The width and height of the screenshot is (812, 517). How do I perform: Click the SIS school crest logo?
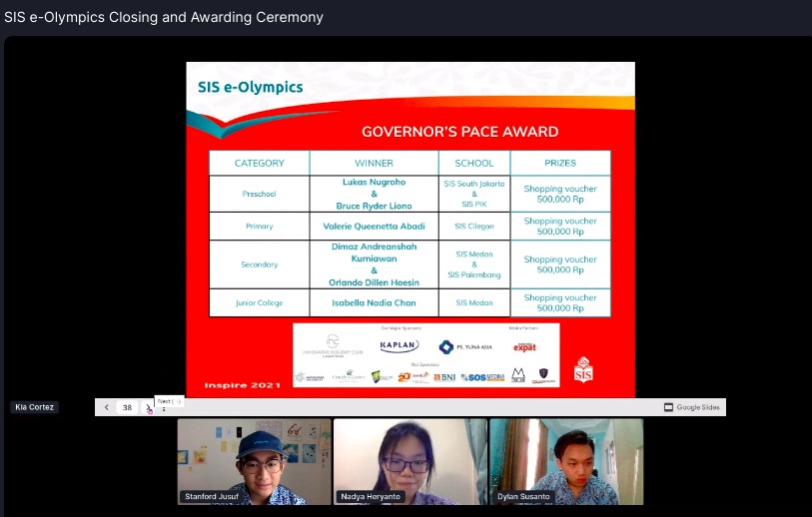click(584, 371)
